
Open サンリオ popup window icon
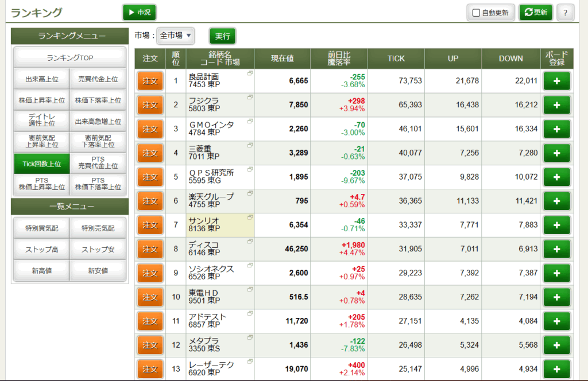[250, 217]
